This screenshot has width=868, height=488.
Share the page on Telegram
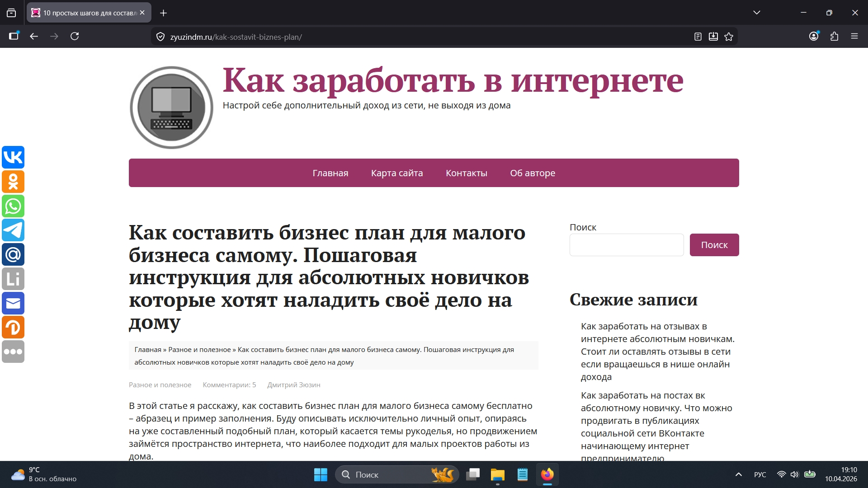pyautogui.click(x=14, y=230)
